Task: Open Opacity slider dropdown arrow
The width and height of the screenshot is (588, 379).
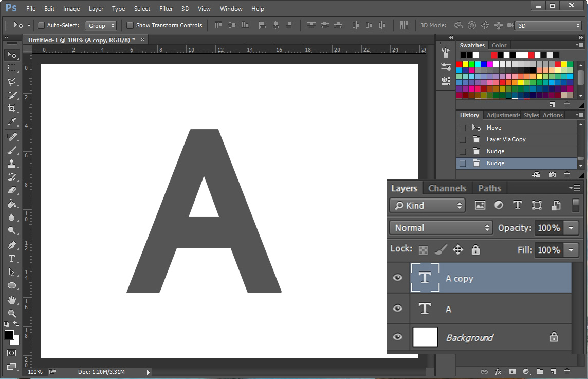Action: pos(571,228)
